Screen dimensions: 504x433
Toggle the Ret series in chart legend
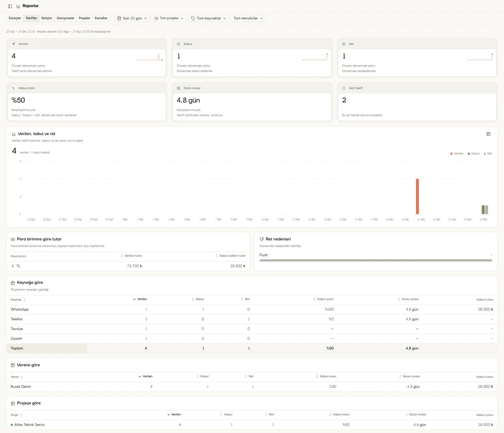click(488, 153)
